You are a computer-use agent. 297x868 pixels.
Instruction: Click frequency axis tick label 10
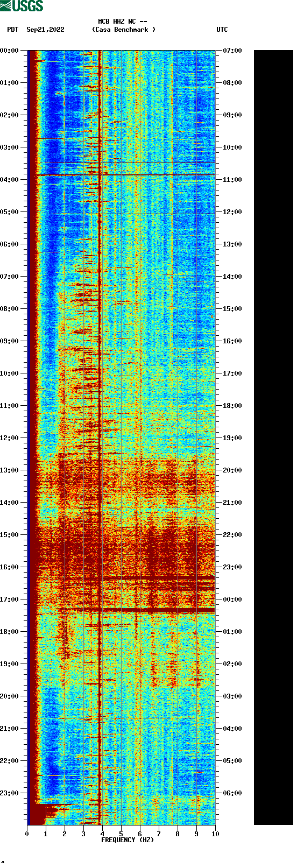pos(215,834)
